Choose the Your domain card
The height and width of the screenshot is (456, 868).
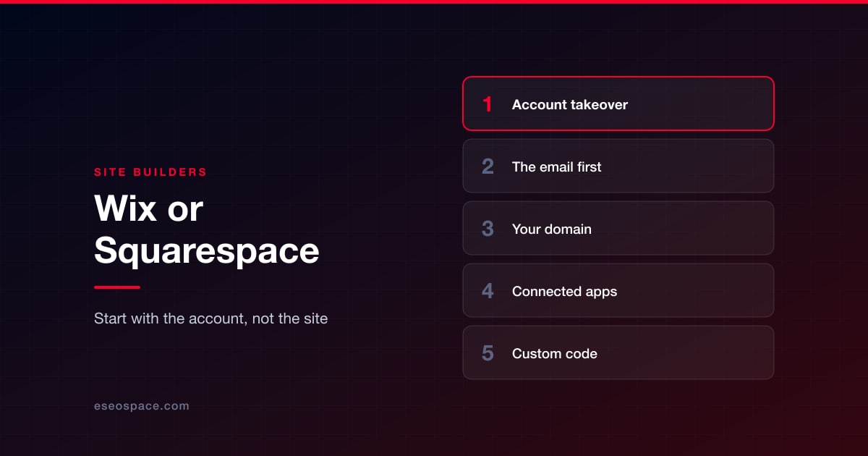click(618, 228)
